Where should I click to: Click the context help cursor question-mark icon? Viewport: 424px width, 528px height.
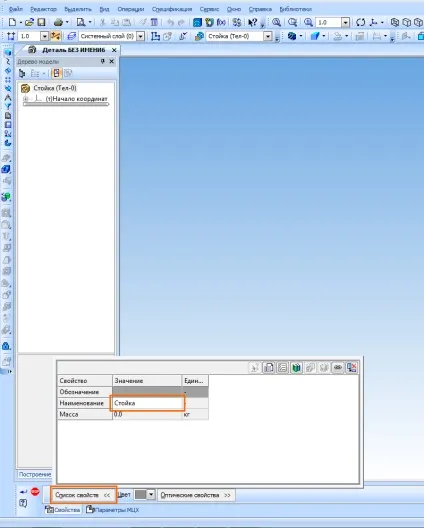(x=253, y=22)
